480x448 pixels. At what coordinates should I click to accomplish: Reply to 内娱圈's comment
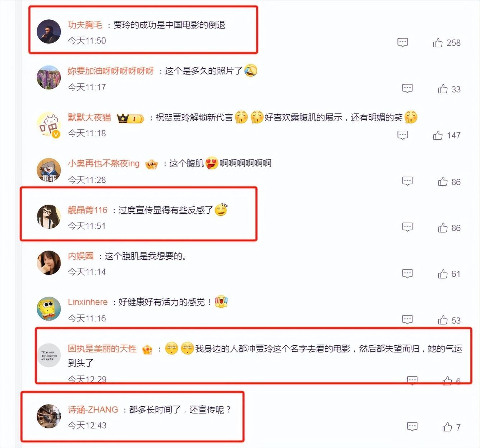pyautogui.click(x=407, y=274)
